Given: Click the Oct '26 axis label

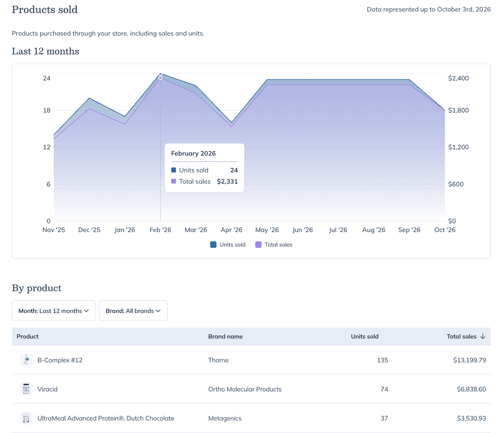Looking at the screenshot, I should point(445,230).
